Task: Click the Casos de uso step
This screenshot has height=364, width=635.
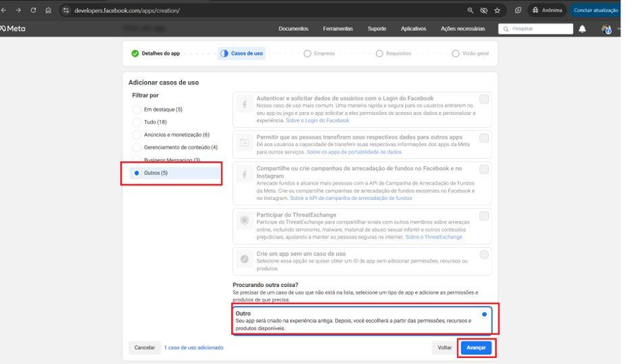Action: 242,53
